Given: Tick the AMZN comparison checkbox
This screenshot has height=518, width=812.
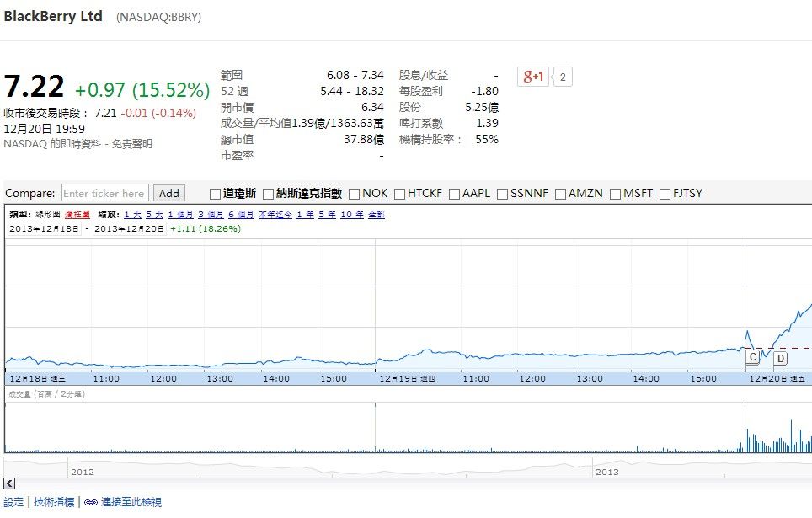Looking at the screenshot, I should point(560,194).
